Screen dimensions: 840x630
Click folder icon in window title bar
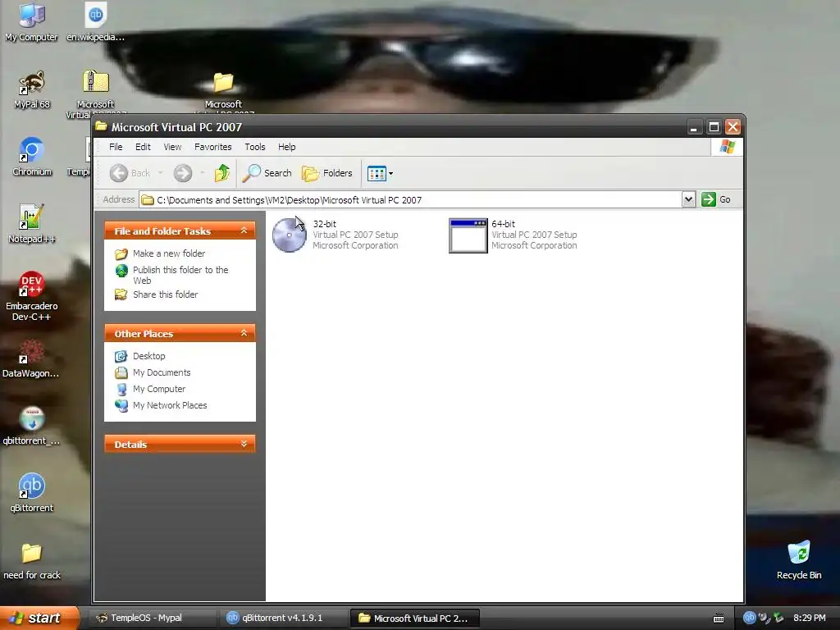point(101,126)
